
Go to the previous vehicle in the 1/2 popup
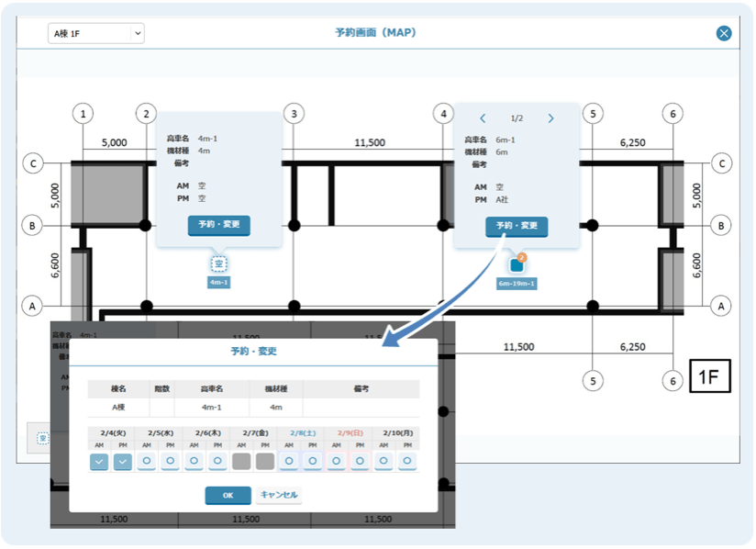[483, 118]
